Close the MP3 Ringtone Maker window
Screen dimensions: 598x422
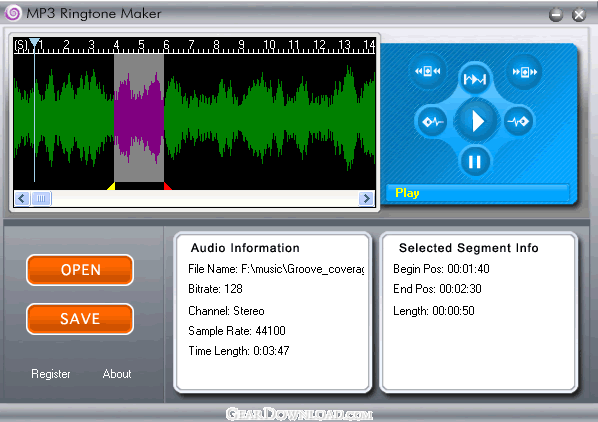click(x=579, y=15)
